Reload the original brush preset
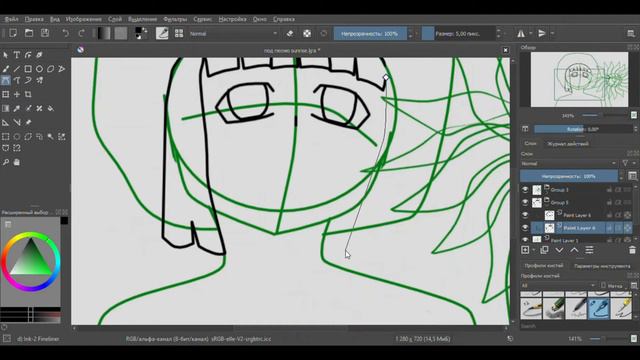640x360 pixels. (324, 33)
